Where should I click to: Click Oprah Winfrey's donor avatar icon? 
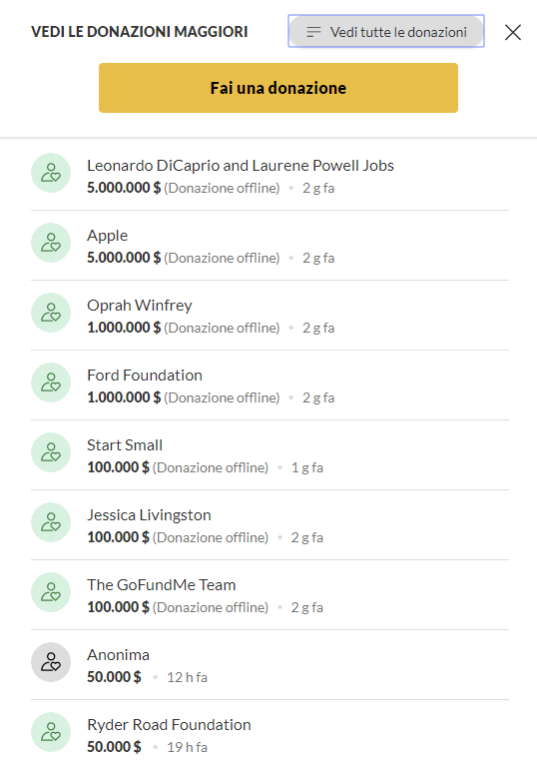tap(51, 312)
